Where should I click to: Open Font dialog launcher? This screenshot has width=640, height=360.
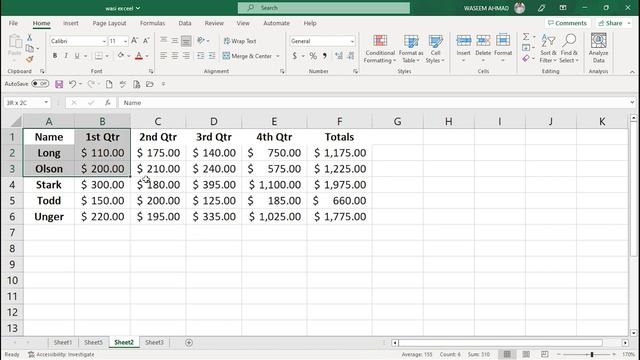coord(151,71)
